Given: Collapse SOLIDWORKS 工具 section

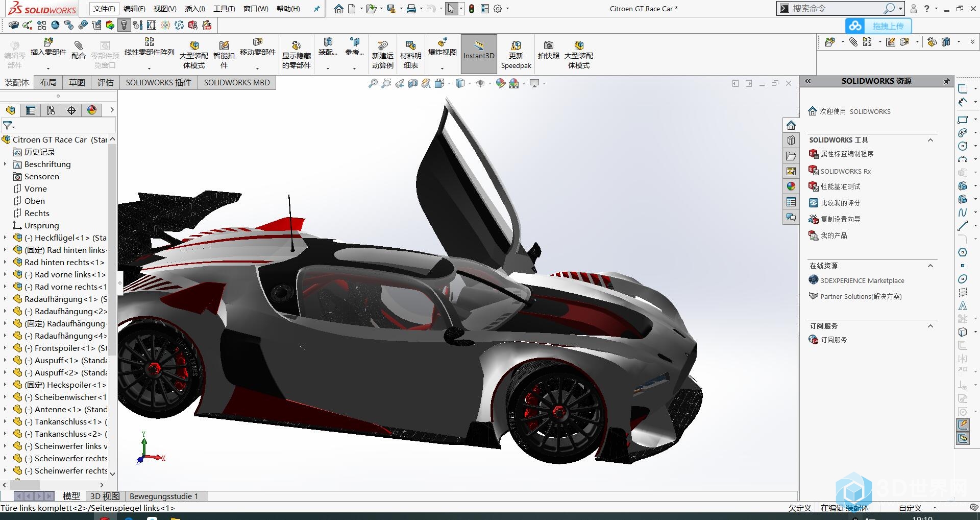Looking at the screenshot, I should coord(930,140).
